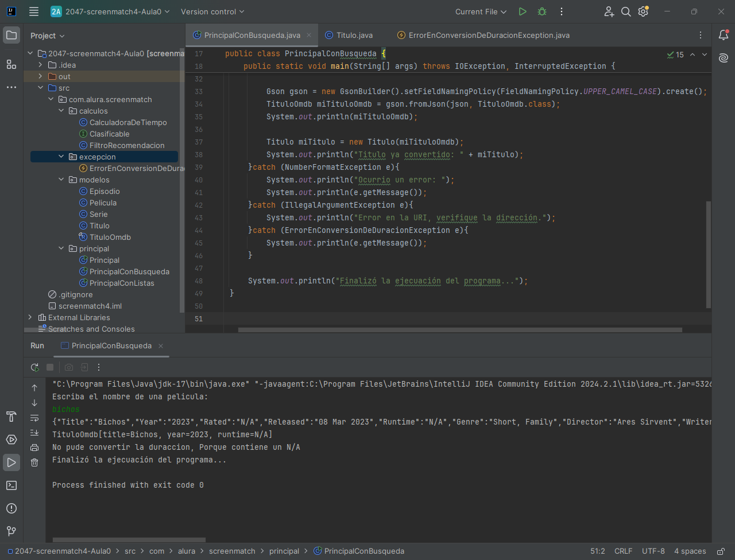Toggle Project tool window folder icon
The height and width of the screenshot is (560, 735).
11,36
